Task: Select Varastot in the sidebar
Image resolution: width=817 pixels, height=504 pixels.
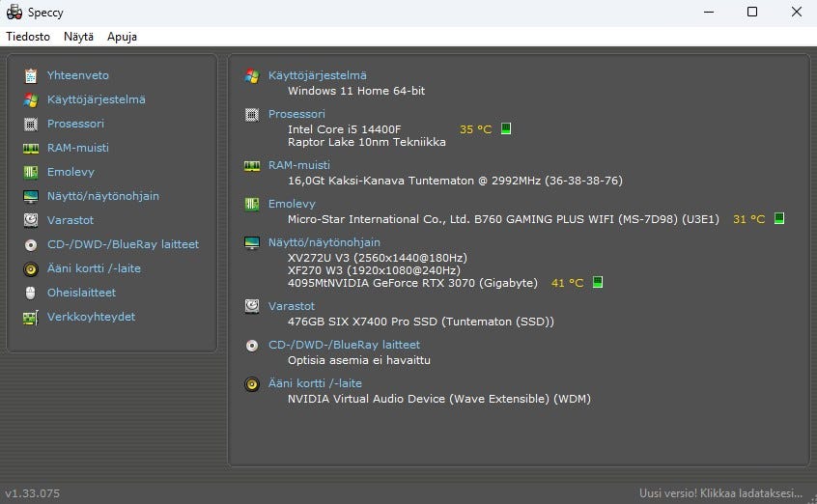Action: [70, 220]
